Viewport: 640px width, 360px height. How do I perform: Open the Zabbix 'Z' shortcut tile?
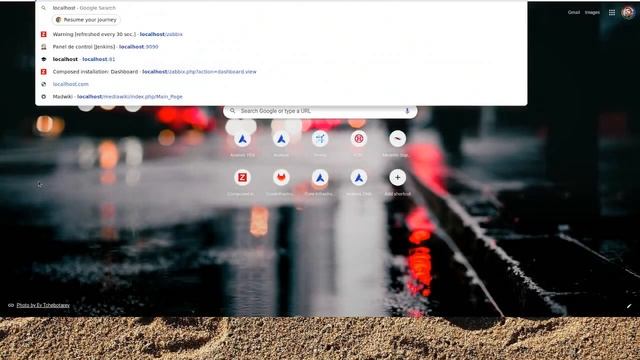(x=242, y=178)
